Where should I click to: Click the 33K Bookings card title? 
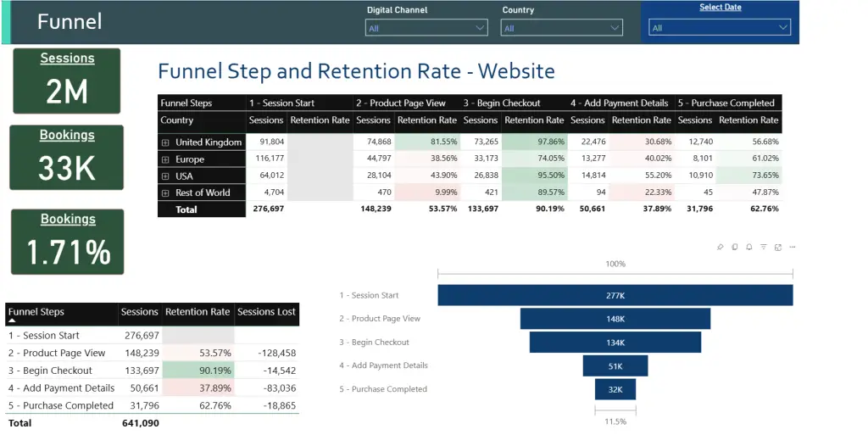(67, 135)
